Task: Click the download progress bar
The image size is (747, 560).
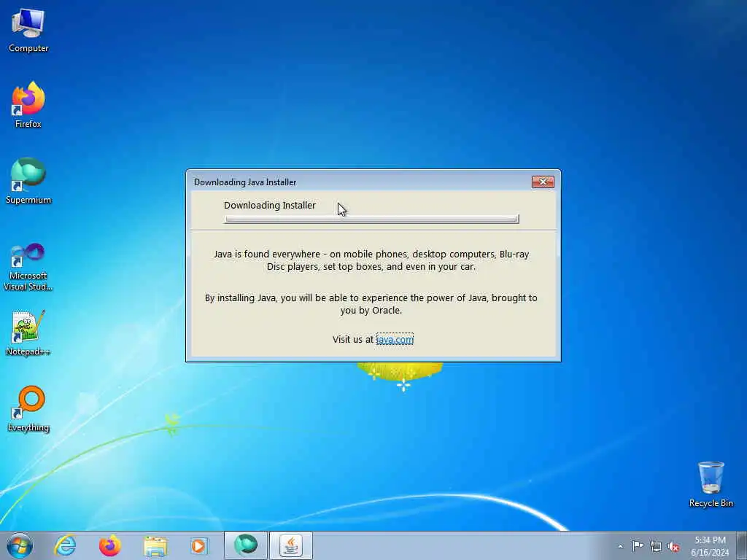Action: [371, 219]
